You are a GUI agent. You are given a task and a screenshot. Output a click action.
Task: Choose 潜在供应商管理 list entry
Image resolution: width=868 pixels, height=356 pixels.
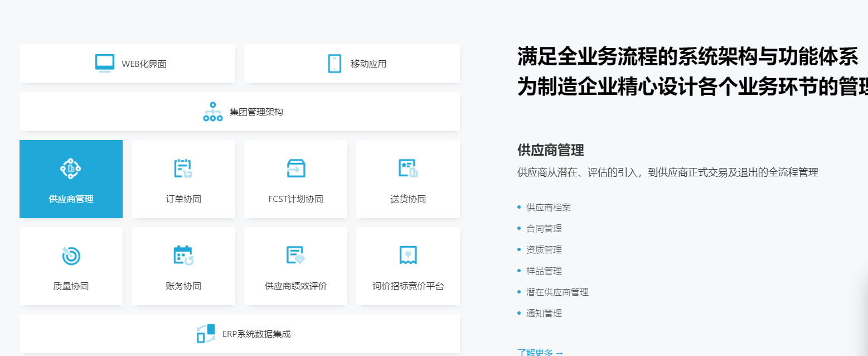click(557, 292)
